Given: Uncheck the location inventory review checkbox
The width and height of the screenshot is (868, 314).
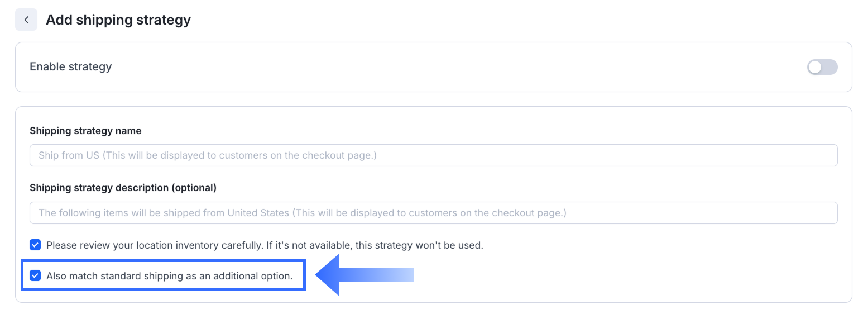Looking at the screenshot, I should click(x=35, y=245).
